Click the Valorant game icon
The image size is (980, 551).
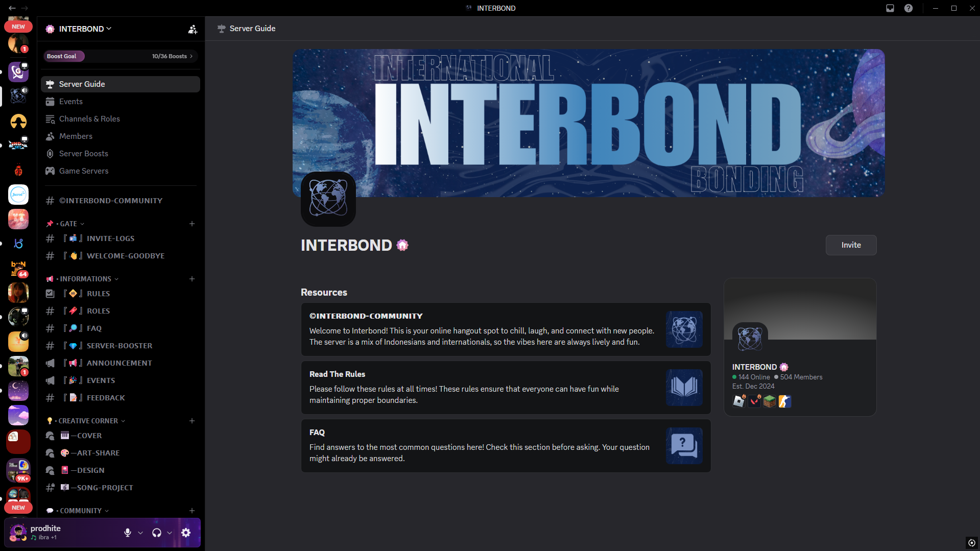pos(754,401)
